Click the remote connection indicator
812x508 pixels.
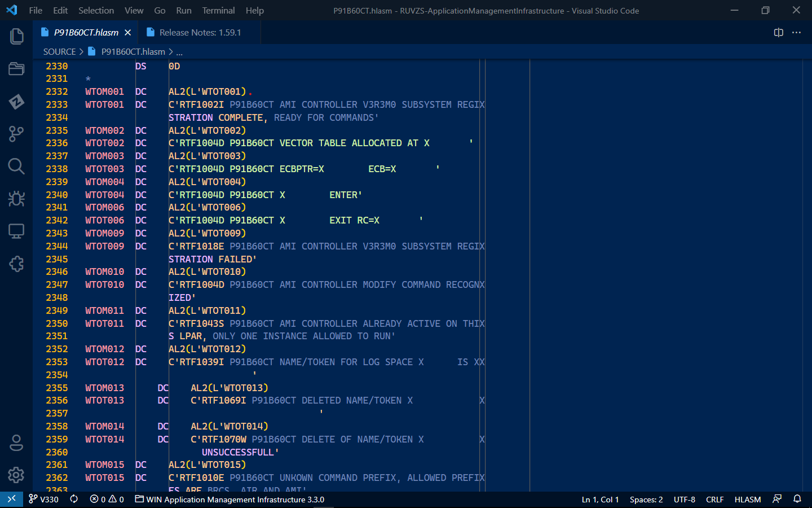(11, 499)
